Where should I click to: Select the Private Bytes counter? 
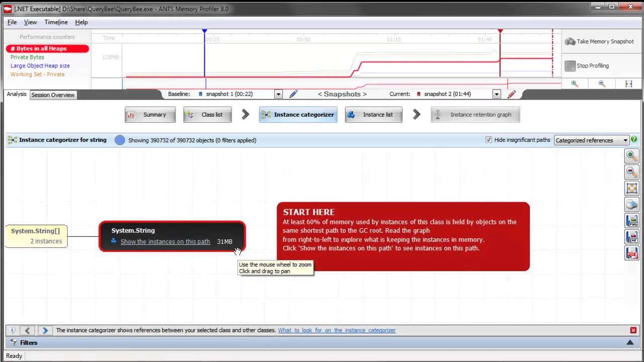(27, 57)
